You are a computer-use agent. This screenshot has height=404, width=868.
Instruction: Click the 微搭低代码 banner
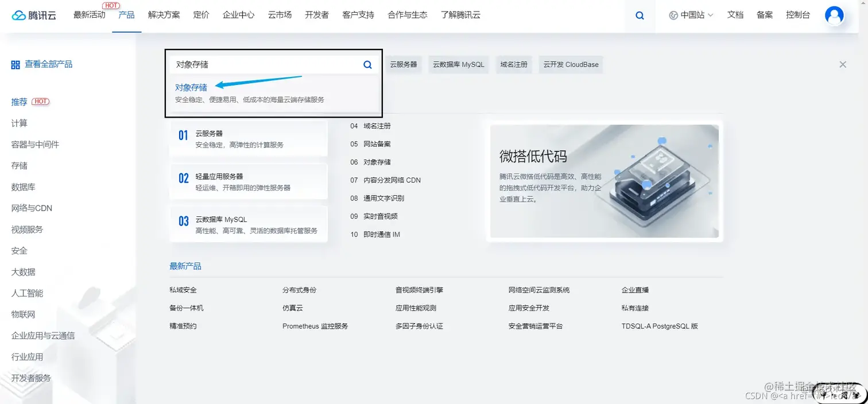click(604, 181)
